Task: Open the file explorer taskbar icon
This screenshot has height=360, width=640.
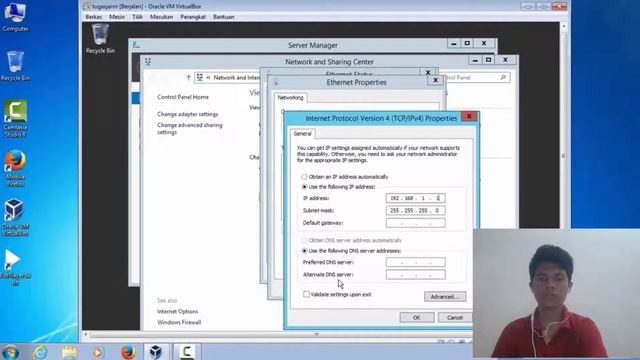Action: pyautogui.click(x=69, y=352)
